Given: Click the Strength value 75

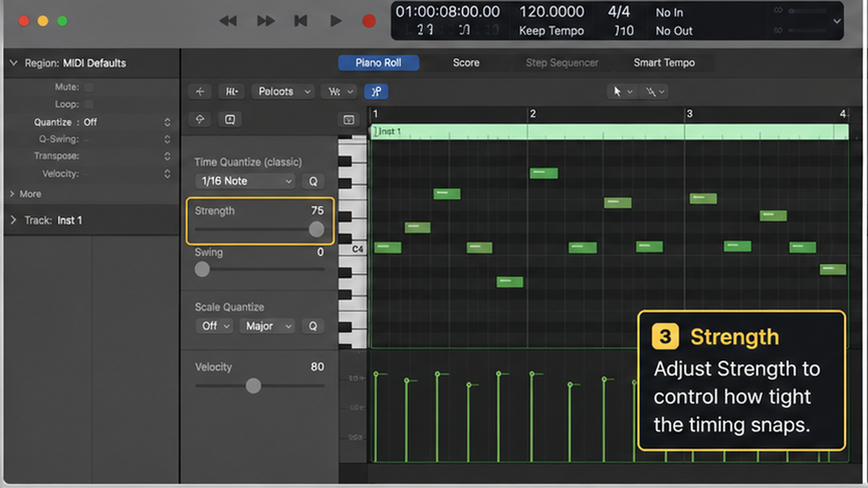Looking at the screenshot, I should click(317, 211).
